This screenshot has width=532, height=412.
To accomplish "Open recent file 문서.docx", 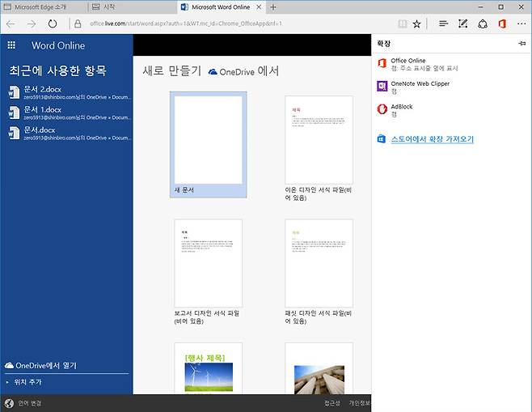I will (x=70, y=133).
